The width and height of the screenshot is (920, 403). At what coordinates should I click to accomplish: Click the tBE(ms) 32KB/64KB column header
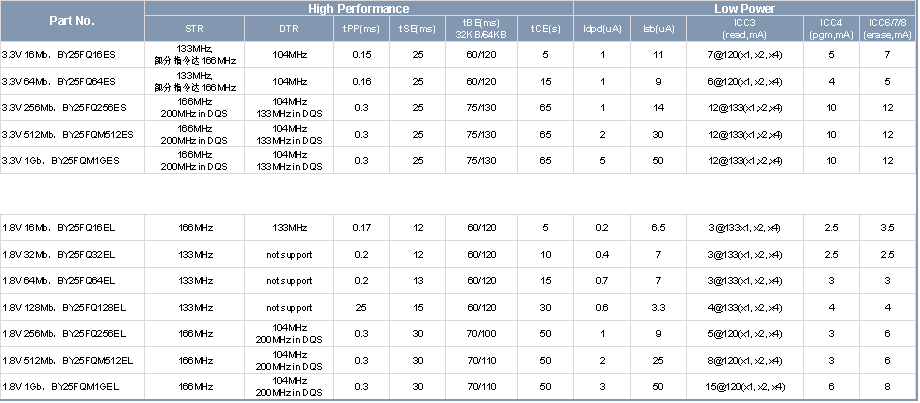[481, 29]
